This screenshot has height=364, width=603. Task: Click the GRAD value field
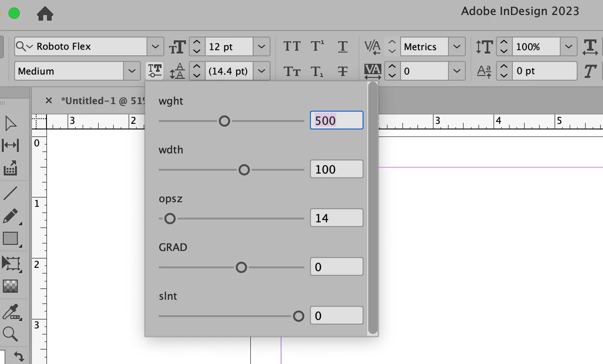point(337,266)
